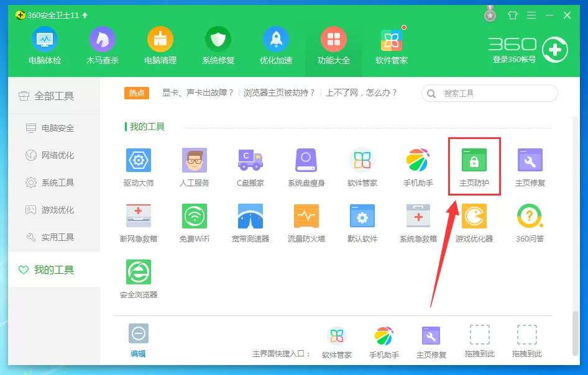Select 游戏优化 category
588x375 pixels.
54,210
